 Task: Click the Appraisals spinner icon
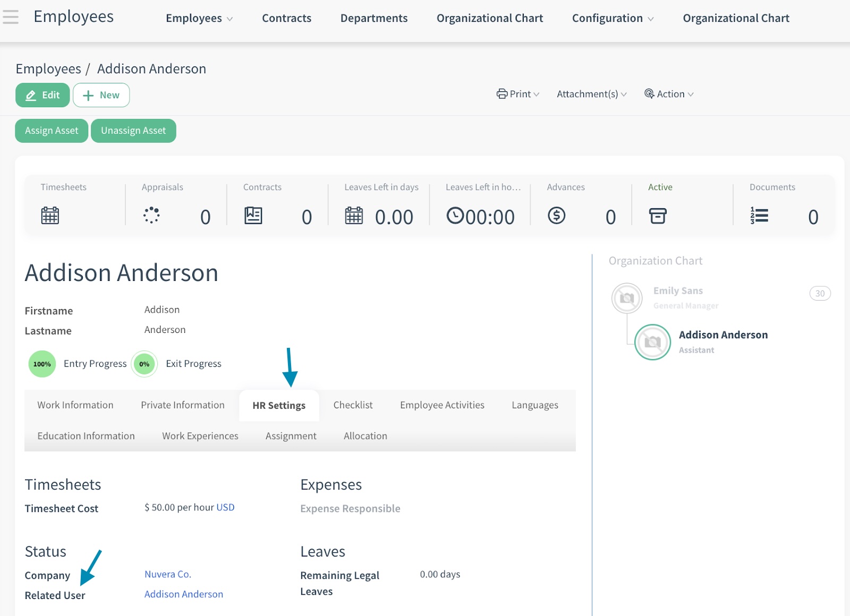pyautogui.click(x=151, y=215)
